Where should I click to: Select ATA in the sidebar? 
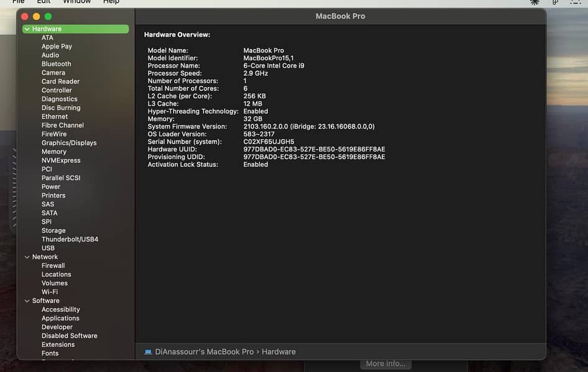(47, 37)
